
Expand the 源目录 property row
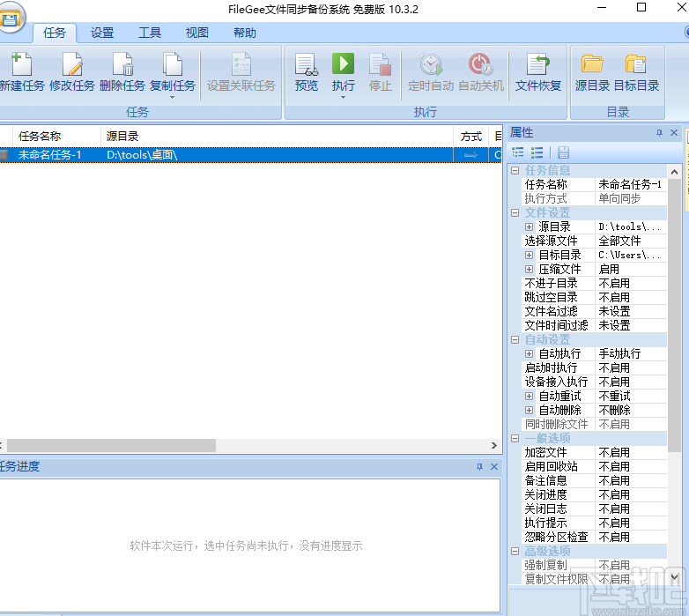point(529,227)
